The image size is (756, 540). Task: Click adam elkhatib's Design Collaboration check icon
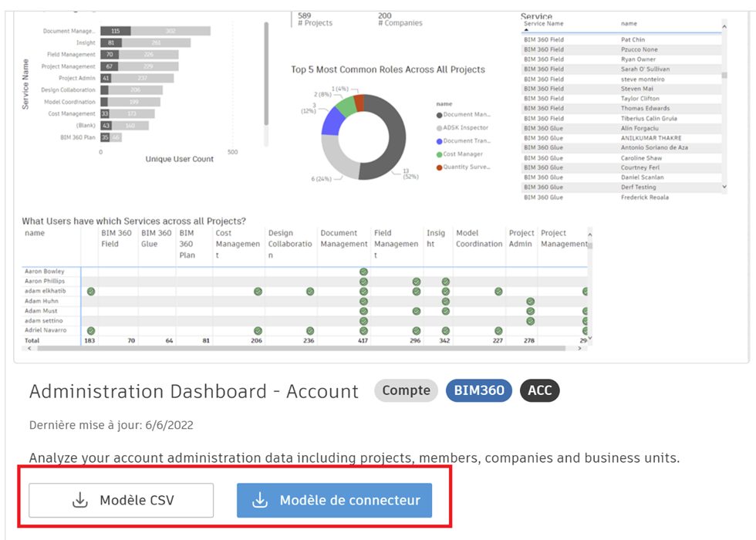pyautogui.click(x=310, y=292)
